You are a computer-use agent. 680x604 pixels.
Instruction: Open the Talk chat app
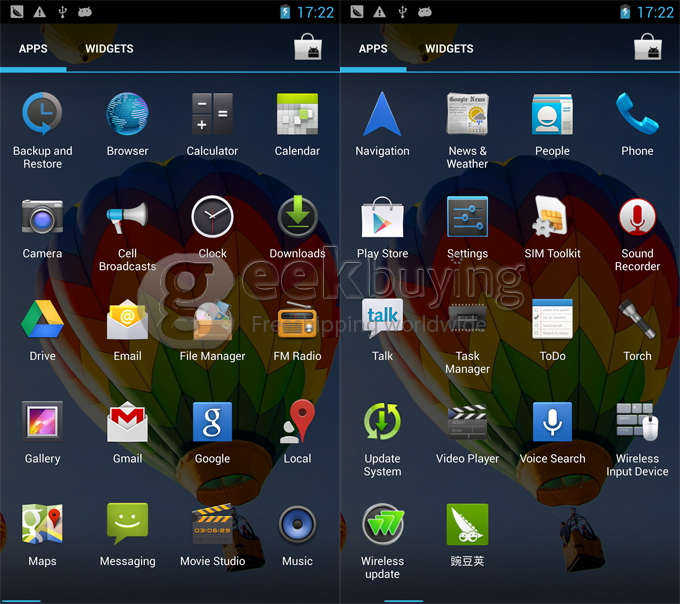pos(382,318)
